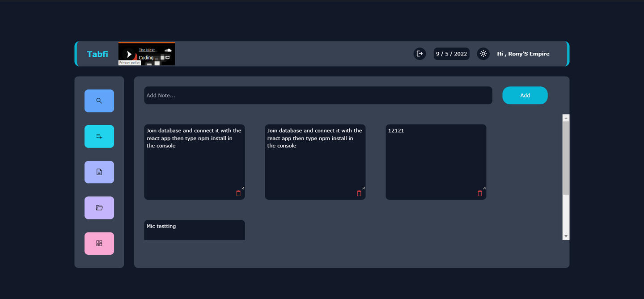This screenshot has width=644, height=299.
Task: Open the Privacy policy link
Action: 130,63
